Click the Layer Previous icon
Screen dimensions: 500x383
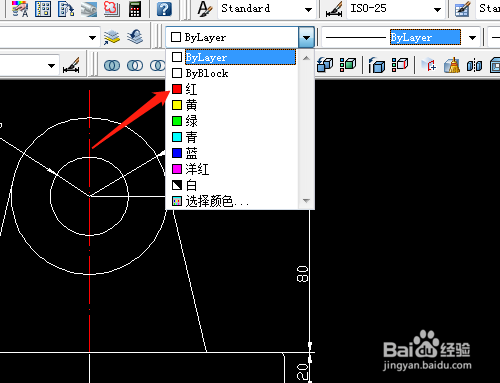tap(135, 37)
